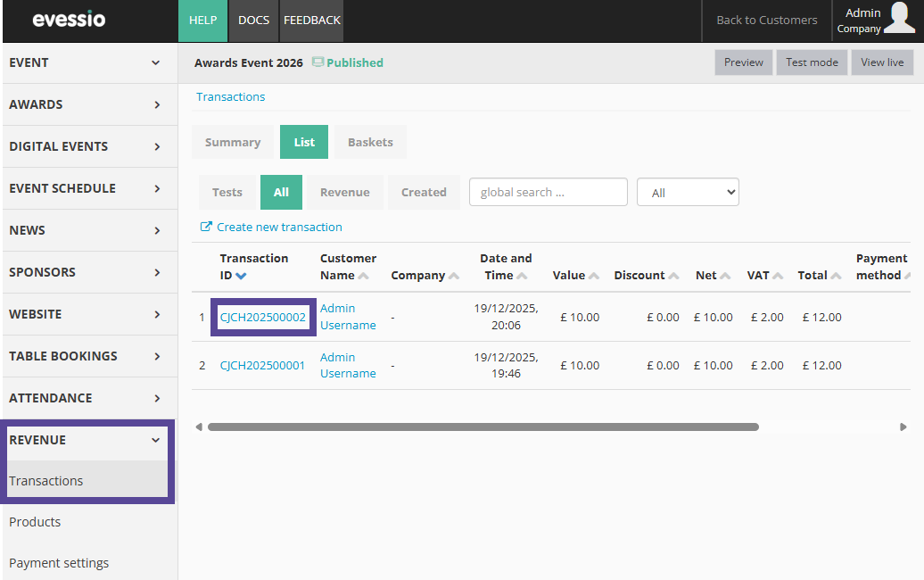The width and height of the screenshot is (924, 580).
Task: Sort by Net column arrow
Action: click(x=725, y=275)
